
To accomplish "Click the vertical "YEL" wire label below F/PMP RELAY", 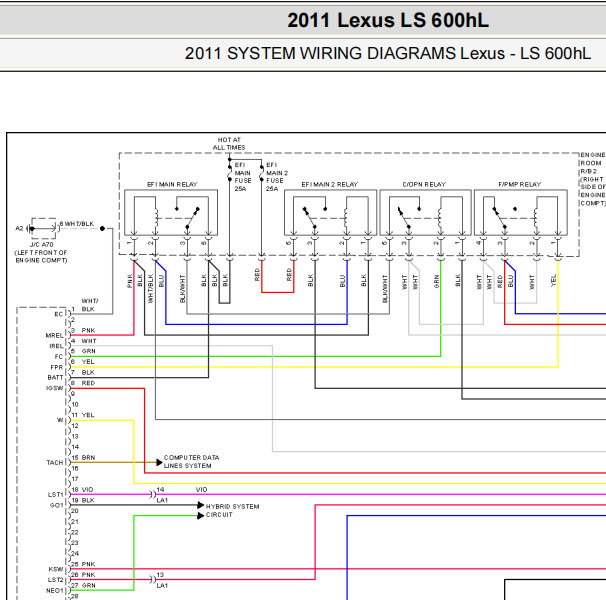I will [x=553, y=281].
